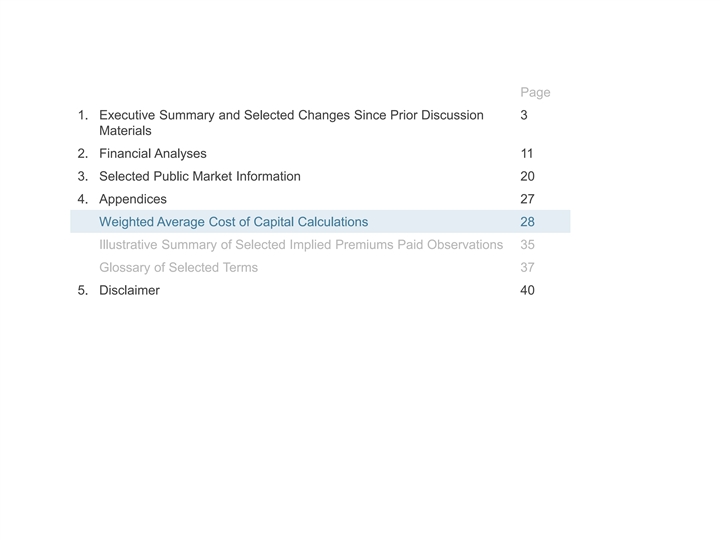Screen dimensions: 720x540
Task: Click page number 40 beside Disclaimer
Action: coord(527,291)
